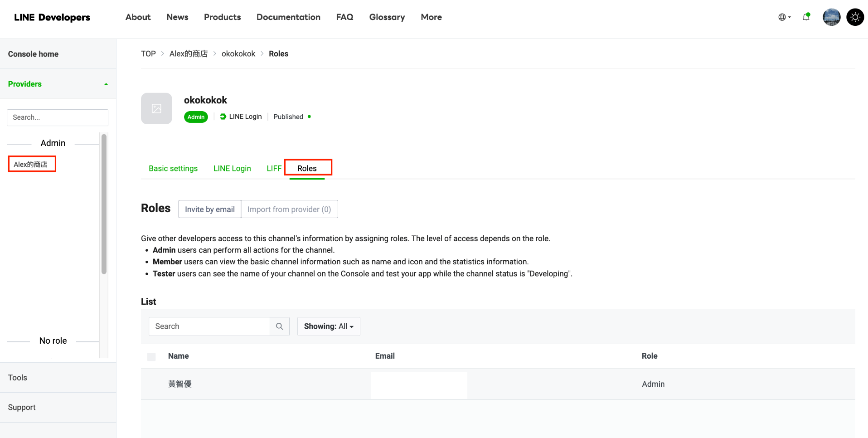Click the Invite by email button
Image resolution: width=868 pixels, height=438 pixels.
point(210,209)
